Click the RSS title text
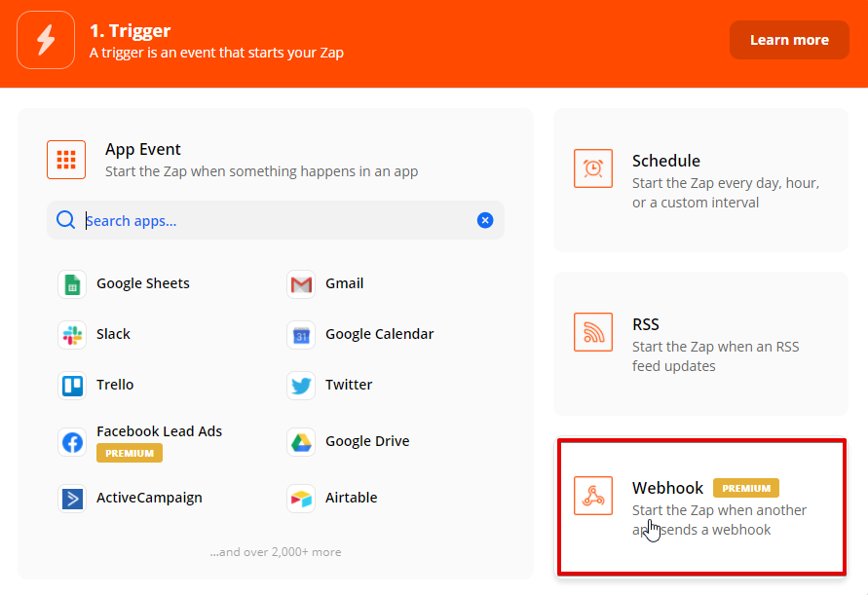 click(x=646, y=324)
